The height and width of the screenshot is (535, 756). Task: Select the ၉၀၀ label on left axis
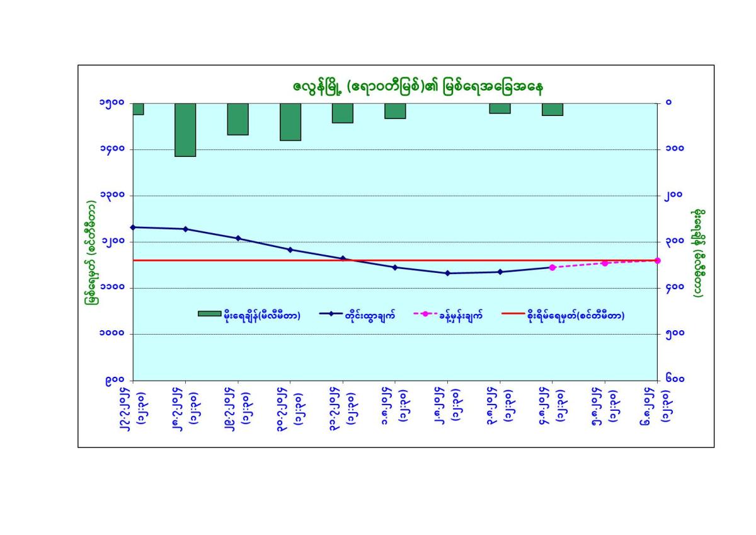click(115, 380)
